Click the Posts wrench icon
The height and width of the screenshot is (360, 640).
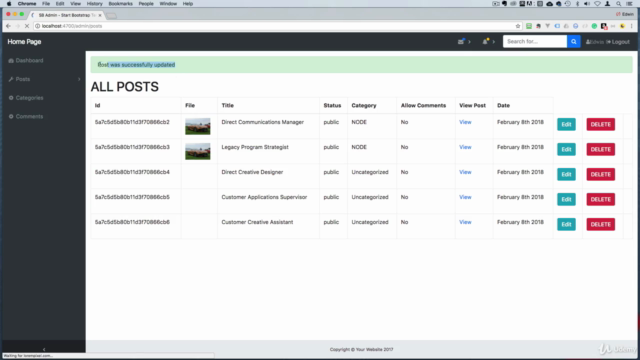(11, 79)
